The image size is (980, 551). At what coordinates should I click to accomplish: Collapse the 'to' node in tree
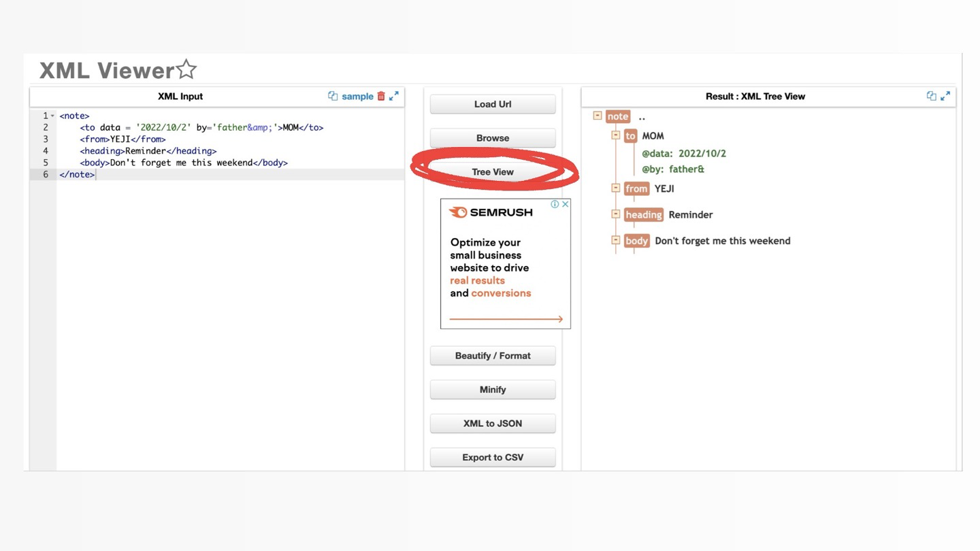click(616, 135)
